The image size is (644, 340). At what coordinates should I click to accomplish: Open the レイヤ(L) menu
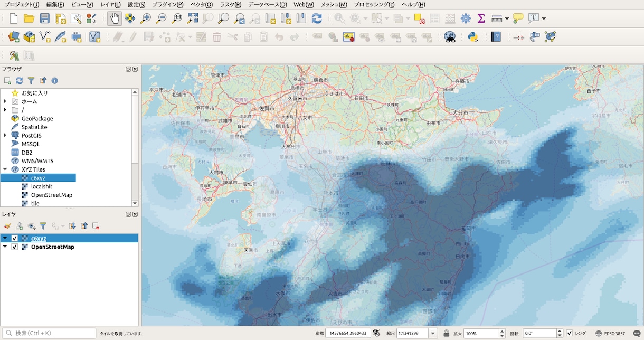pyautogui.click(x=110, y=5)
